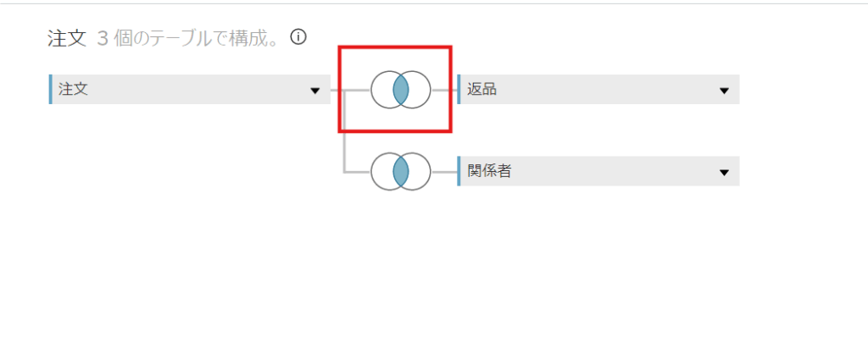Screen dimensions: 868x343
Task: Click right circle of the 関係者 join diagram
Action: [x=420, y=171]
